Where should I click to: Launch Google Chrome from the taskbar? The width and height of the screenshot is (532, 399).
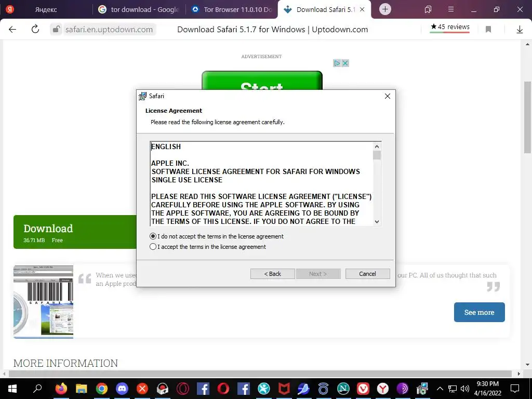[x=101, y=388]
